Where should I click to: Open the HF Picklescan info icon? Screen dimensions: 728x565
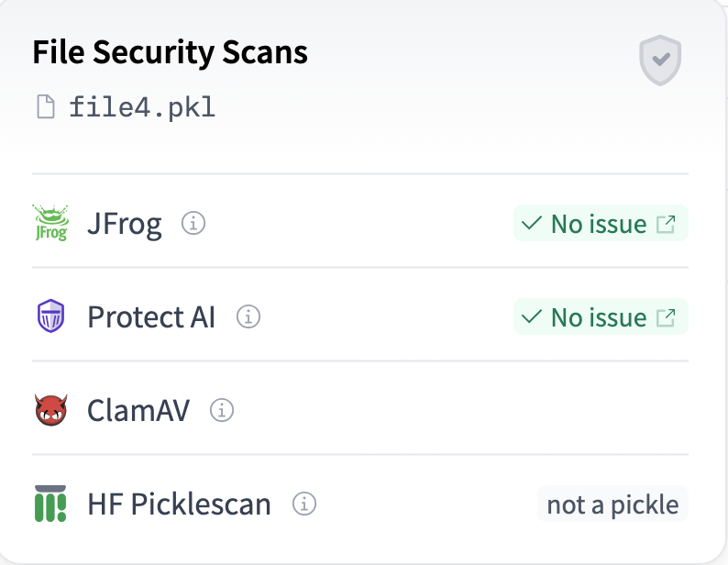(304, 504)
